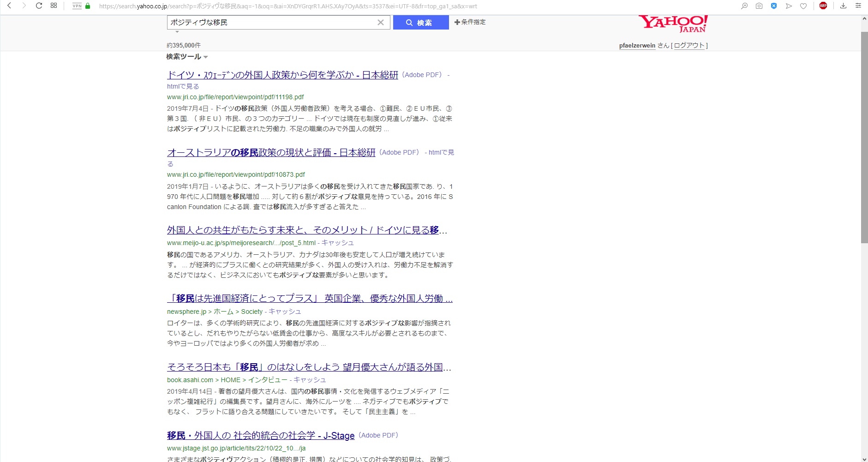Open the Adblock Plus extension
The height and width of the screenshot is (462, 868).
tap(823, 6)
